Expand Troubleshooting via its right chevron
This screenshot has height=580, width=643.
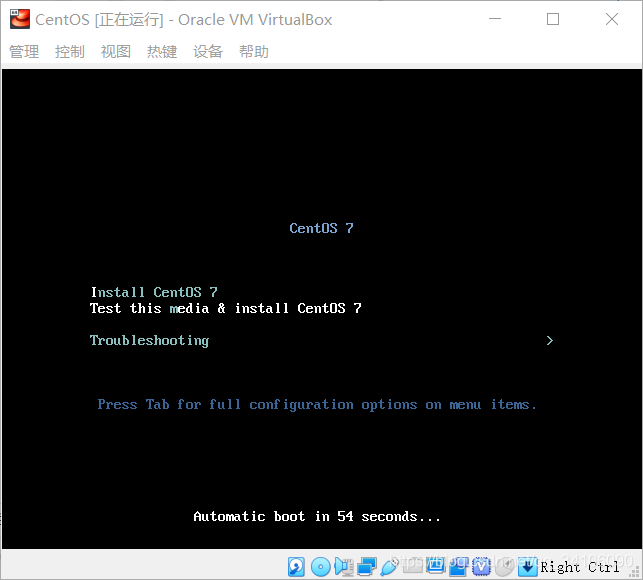click(550, 340)
